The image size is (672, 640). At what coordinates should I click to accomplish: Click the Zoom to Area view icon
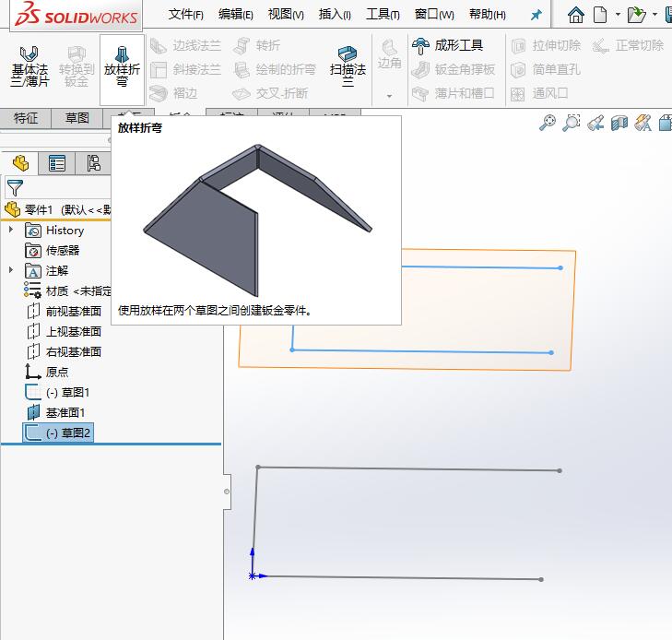coord(571,123)
